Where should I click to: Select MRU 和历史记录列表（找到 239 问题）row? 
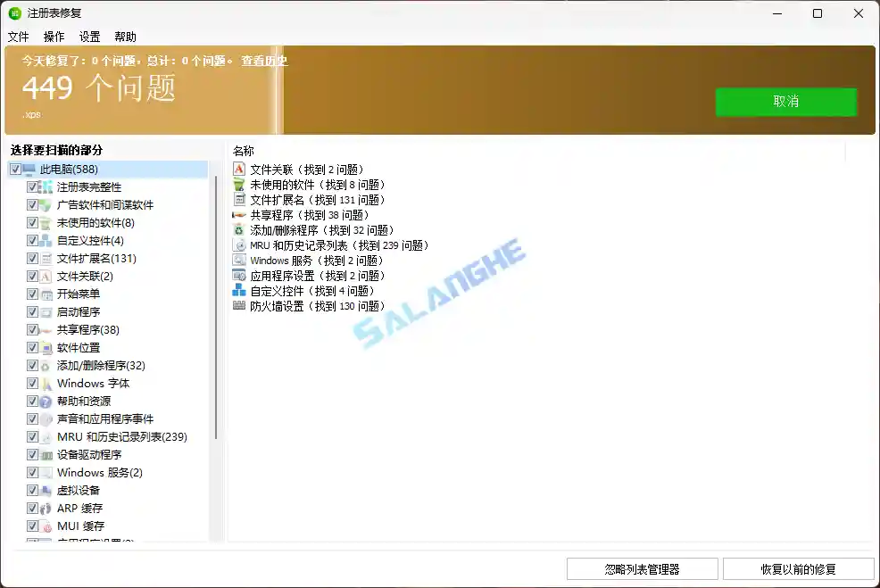(x=331, y=245)
